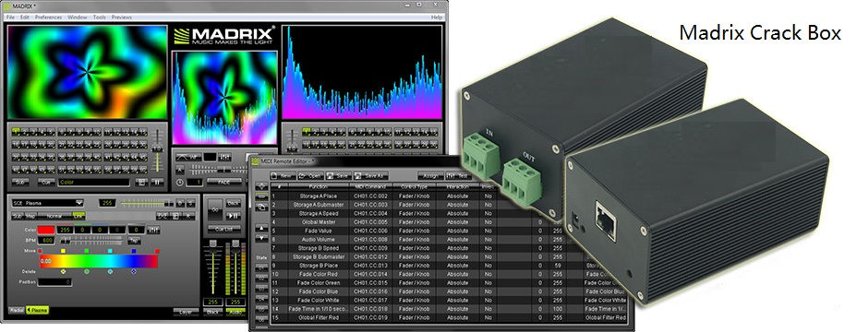Screen dimensions: 868x332
Task: Move selected MIDI entry down with down arrow
Action: click(262, 239)
